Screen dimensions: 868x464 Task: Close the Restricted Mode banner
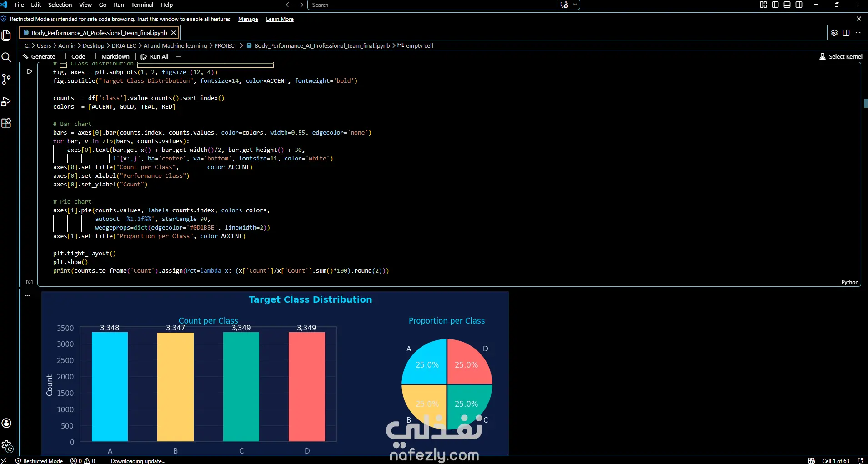[859, 19]
